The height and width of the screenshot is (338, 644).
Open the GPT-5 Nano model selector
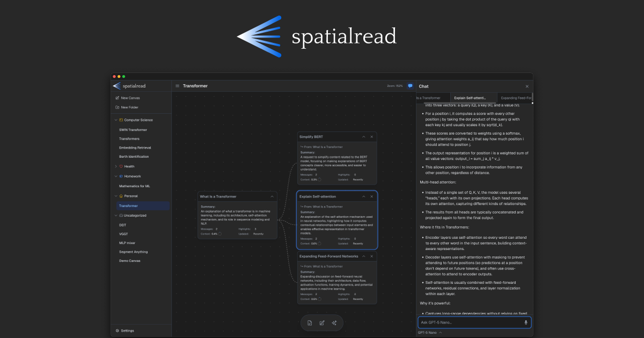pyautogui.click(x=429, y=332)
